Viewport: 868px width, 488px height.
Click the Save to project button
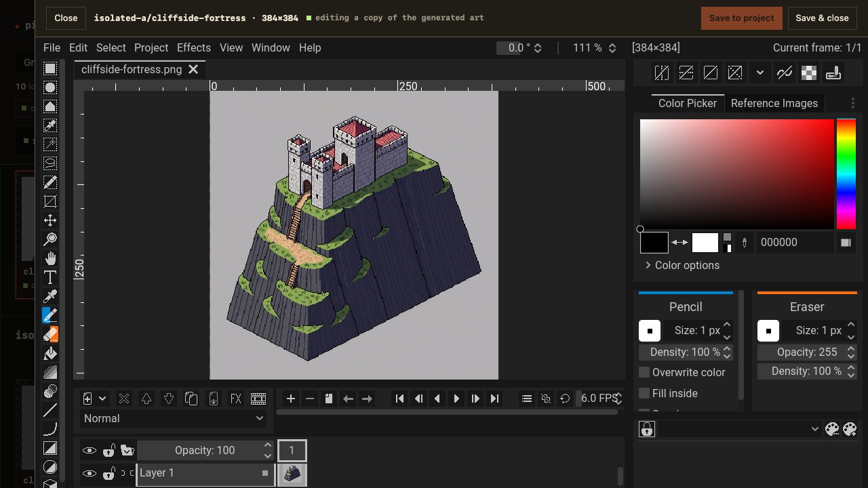point(742,18)
